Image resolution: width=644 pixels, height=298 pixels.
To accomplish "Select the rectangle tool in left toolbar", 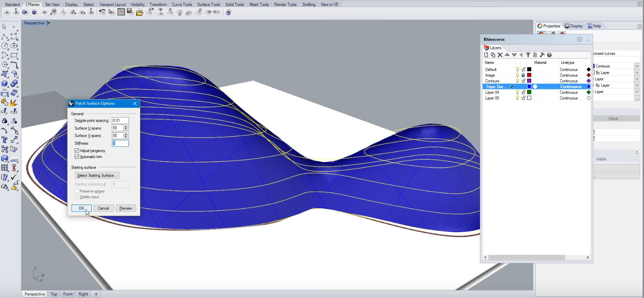I will coord(14,55).
